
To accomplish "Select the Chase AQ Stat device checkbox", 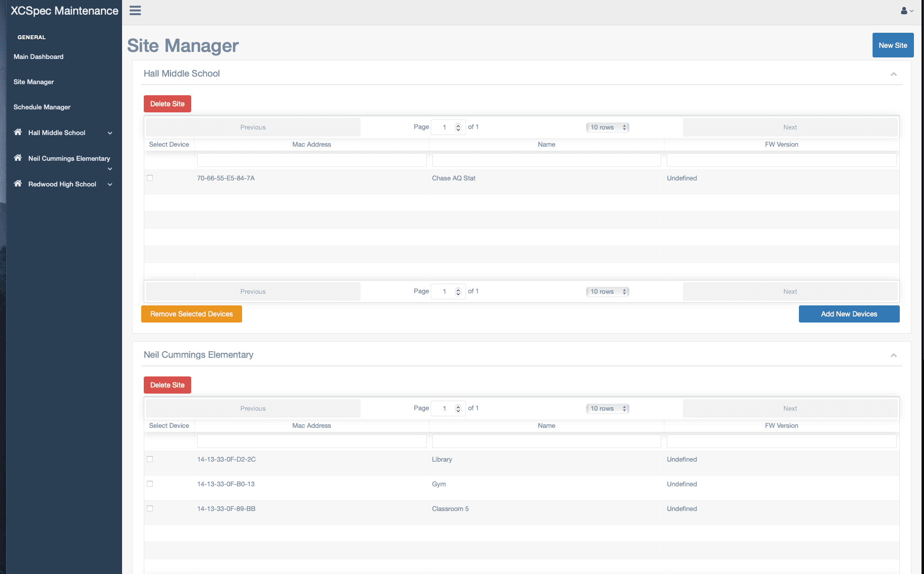I will click(x=150, y=178).
